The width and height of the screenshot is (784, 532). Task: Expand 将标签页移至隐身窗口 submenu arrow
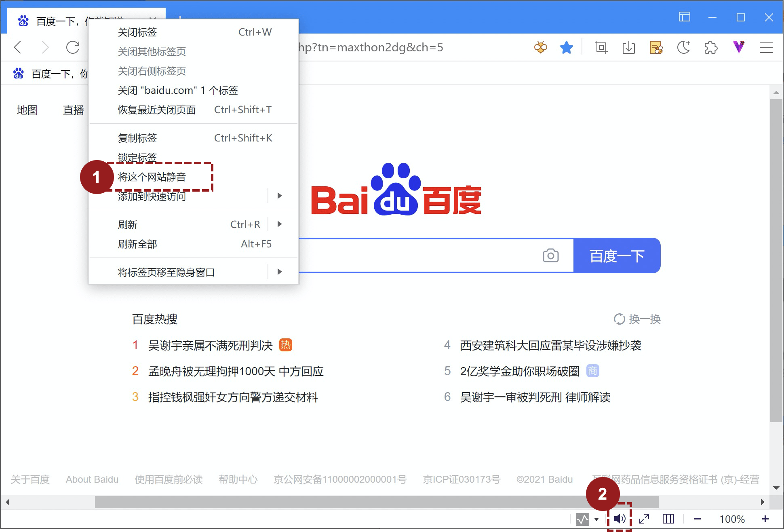[279, 272]
